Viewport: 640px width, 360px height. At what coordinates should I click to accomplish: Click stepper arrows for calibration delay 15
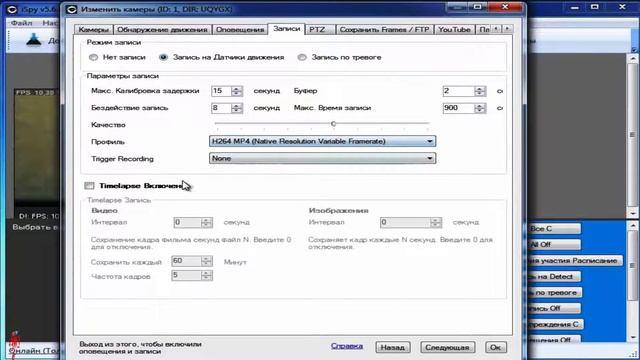tap(237, 91)
